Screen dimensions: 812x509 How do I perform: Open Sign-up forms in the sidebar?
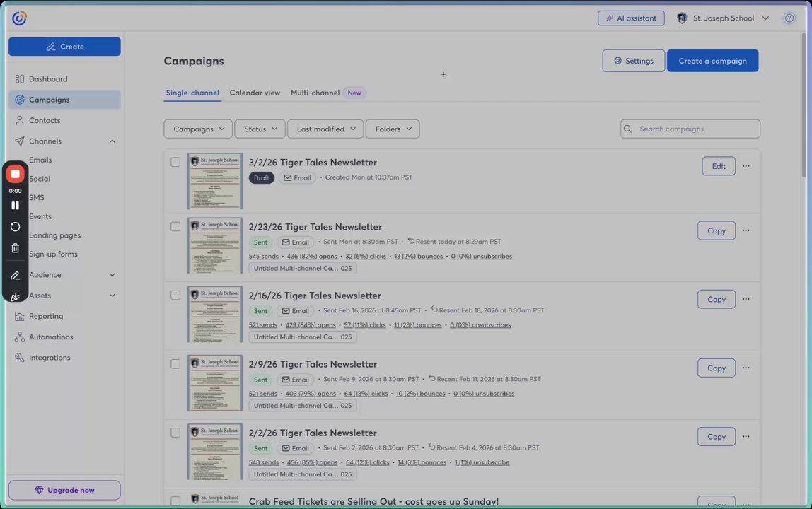point(53,254)
